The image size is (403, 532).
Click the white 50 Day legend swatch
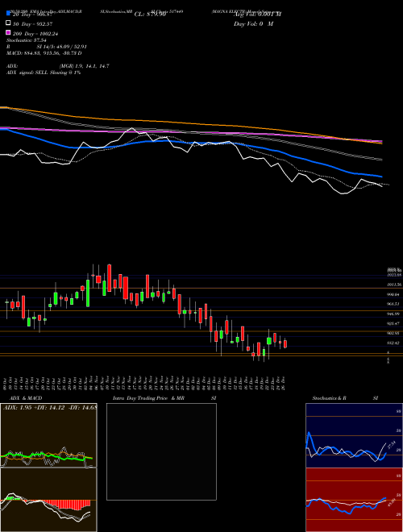click(x=9, y=23)
